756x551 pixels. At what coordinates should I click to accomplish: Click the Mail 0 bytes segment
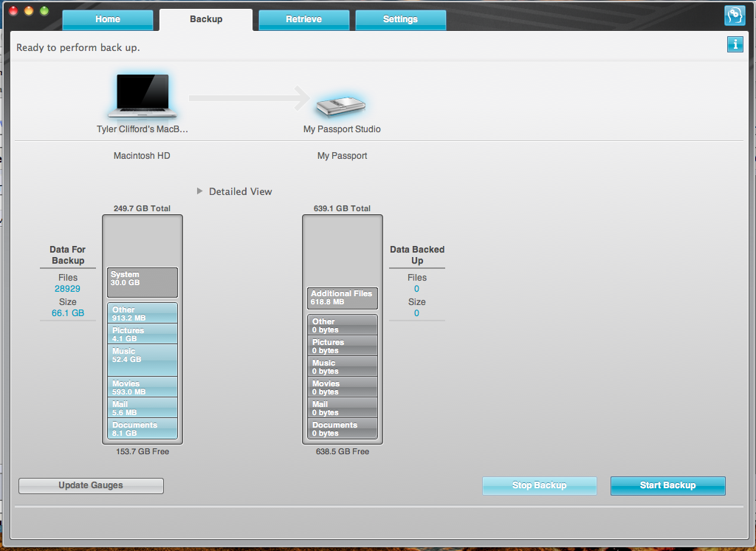coord(343,408)
